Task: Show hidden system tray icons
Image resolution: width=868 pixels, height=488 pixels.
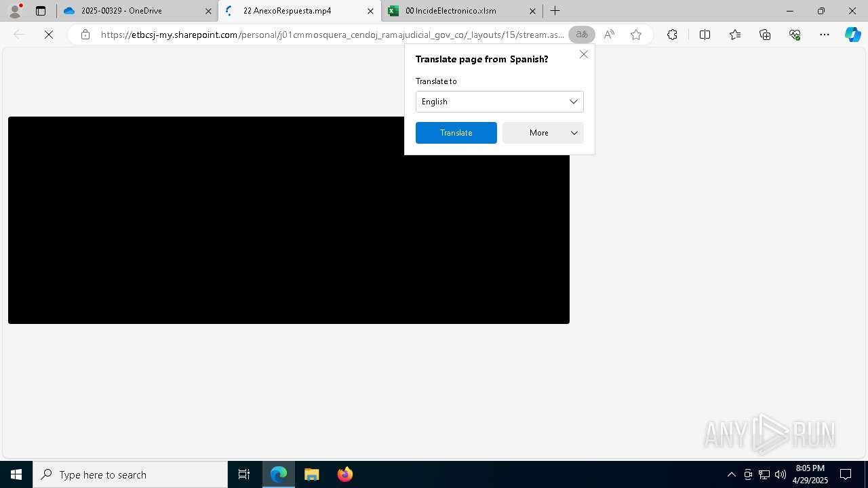Action: pos(731,474)
